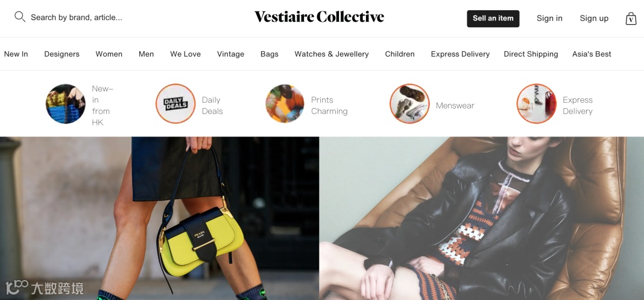Viewport: 644px width, 300px height.
Task: Go to the Vestiaire Collective logo homepage
Action: (319, 17)
